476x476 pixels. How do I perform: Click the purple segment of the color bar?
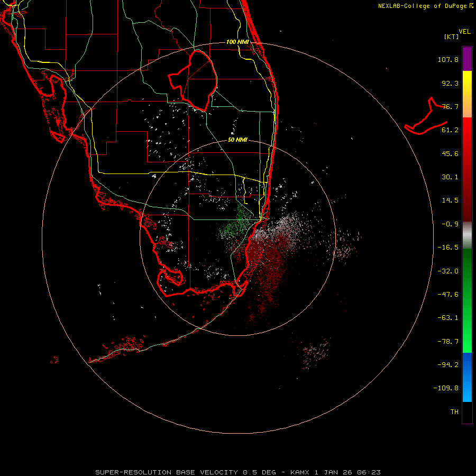pos(467,59)
